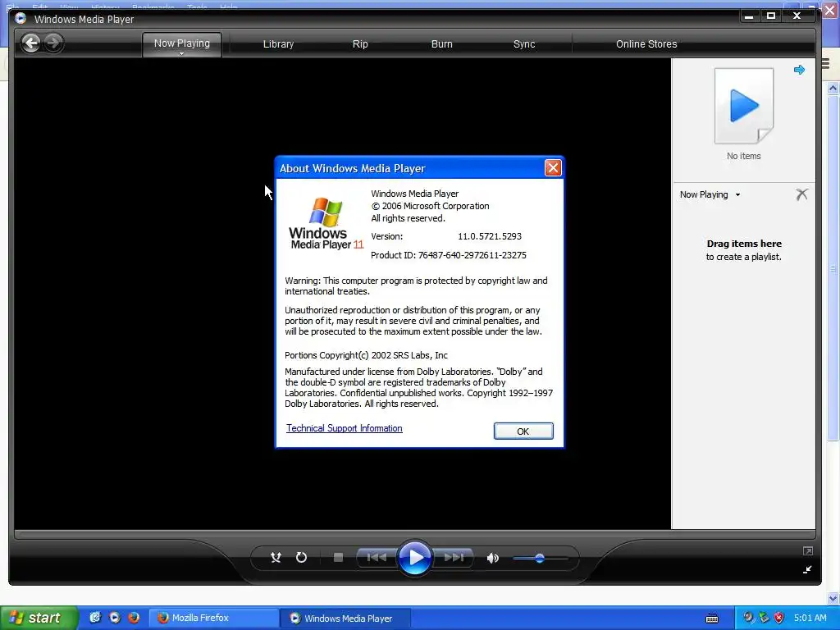The height and width of the screenshot is (630, 840).
Task: Click OK in the About dialog
Action: coord(523,431)
